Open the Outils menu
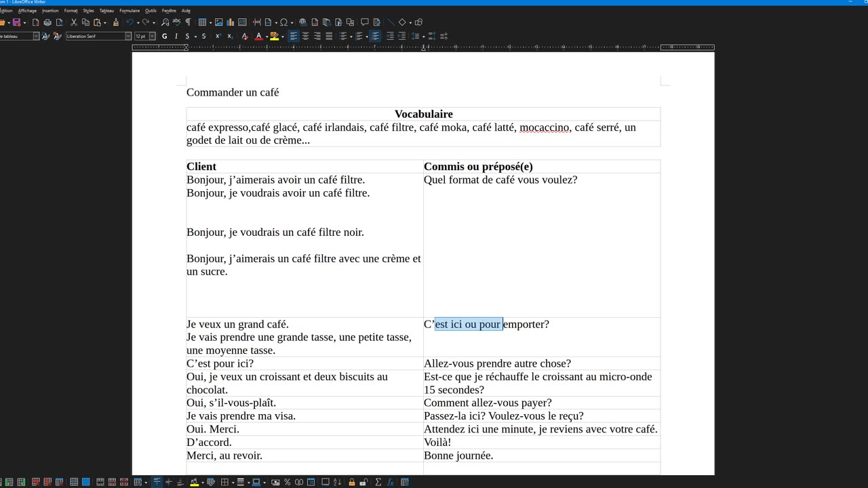The image size is (868, 488). [x=151, y=11]
